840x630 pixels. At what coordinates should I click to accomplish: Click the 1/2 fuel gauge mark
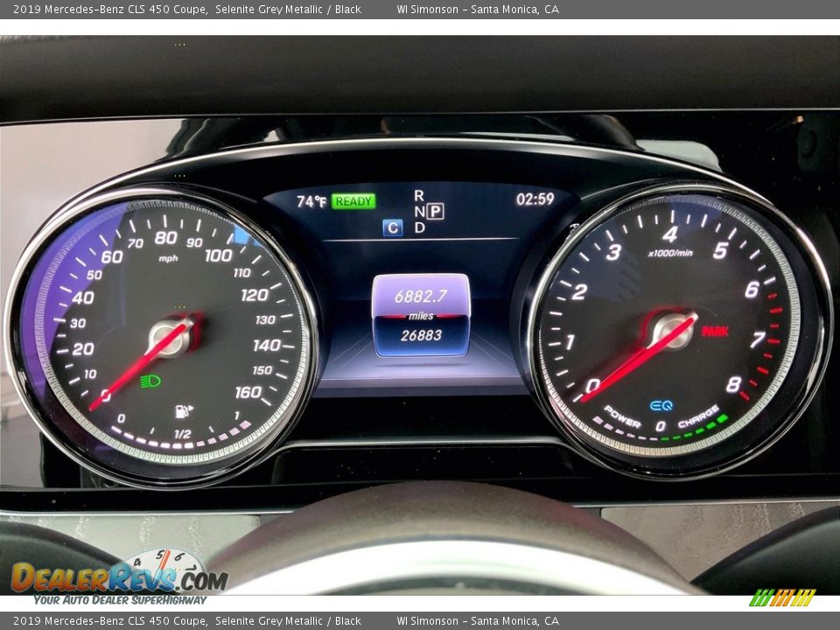(x=182, y=433)
